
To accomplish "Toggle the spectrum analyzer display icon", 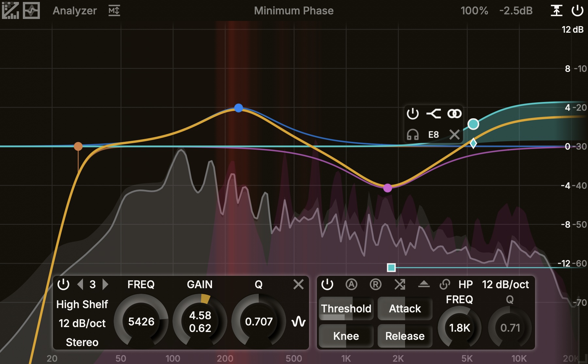I will tap(10, 10).
